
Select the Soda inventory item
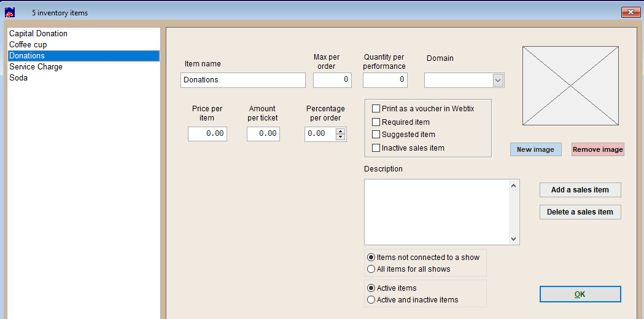point(18,78)
